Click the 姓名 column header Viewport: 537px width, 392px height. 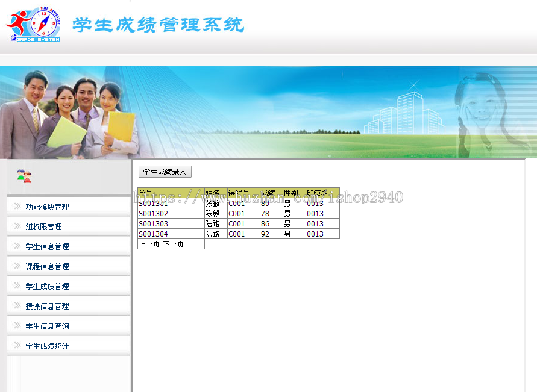[x=216, y=193]
